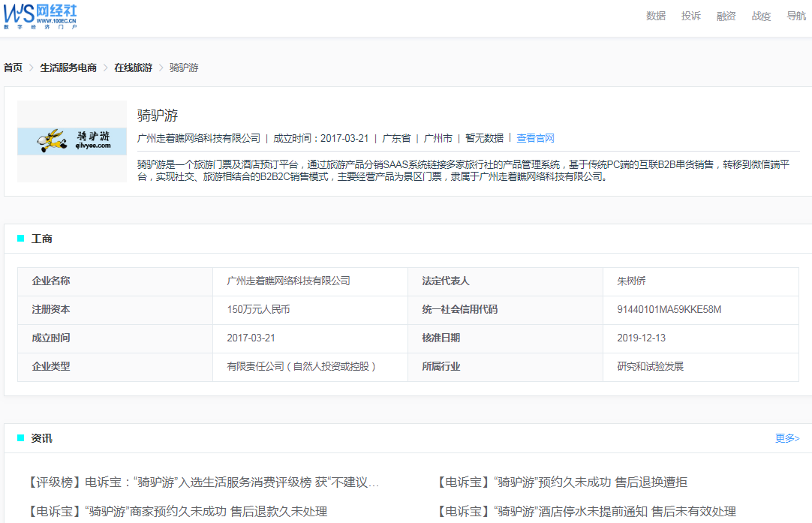This screenshot has width=812, height=523.
Task: Open the 投诉 navigation menu
Action: point(690,16)
